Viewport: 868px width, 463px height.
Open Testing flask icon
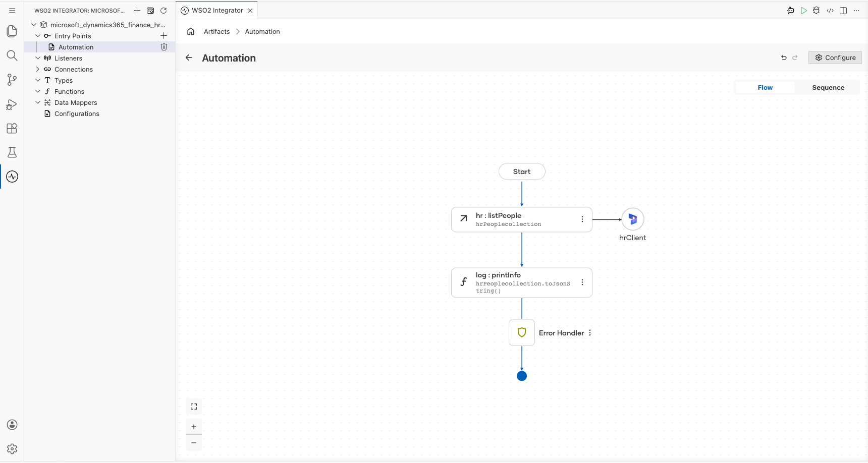coord(12,152)
